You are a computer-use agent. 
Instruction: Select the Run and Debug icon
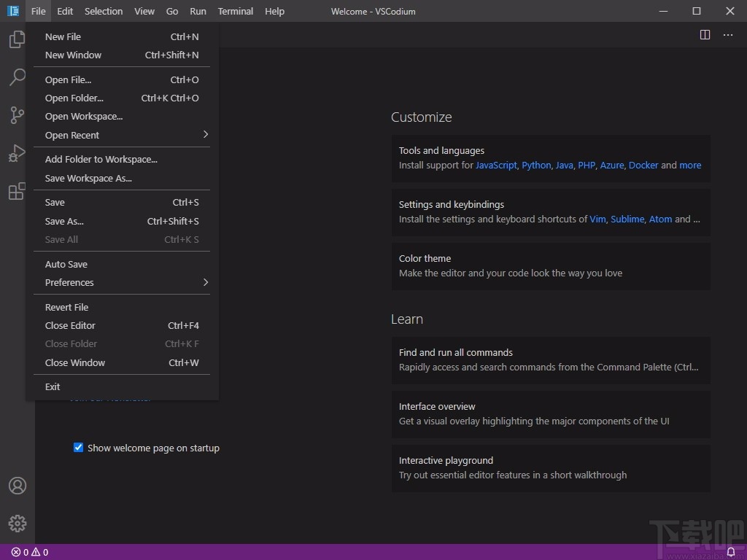pos(17,153)
